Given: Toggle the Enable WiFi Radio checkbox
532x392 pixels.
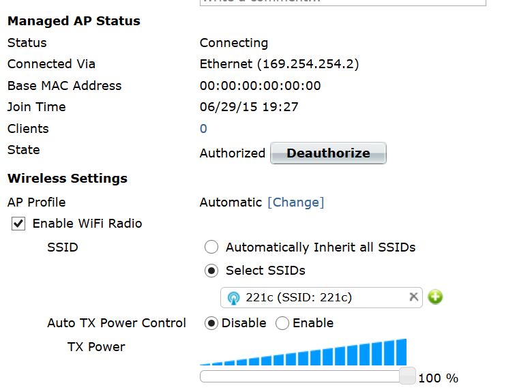Looking at the screenshot, I should (19, 224).
